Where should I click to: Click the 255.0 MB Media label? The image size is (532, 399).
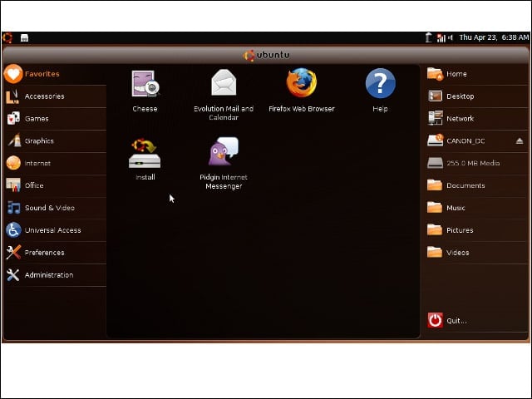pyautogui.click(x=473, y=163)
